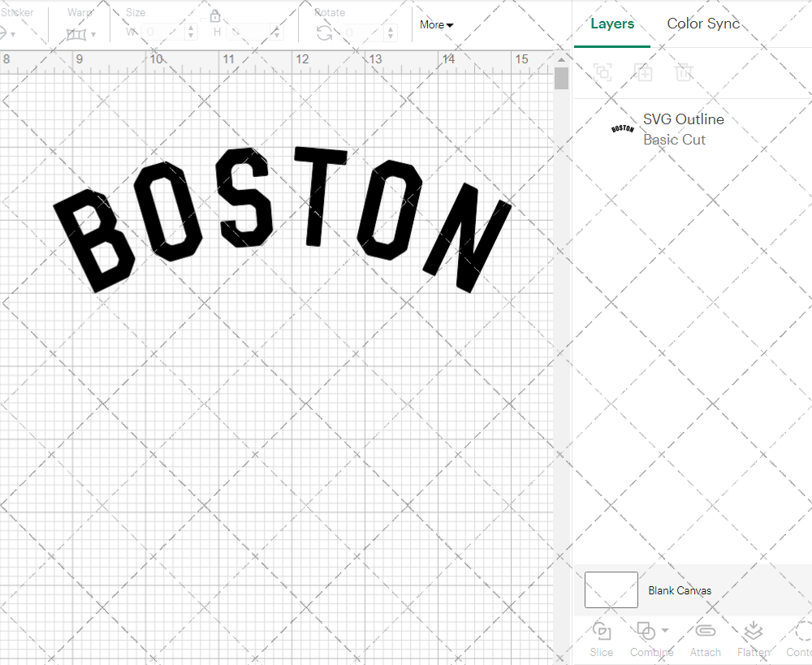Select the SVG Outline Basic Cut layer
Screen dimensions: 812x665
(683, 128)
